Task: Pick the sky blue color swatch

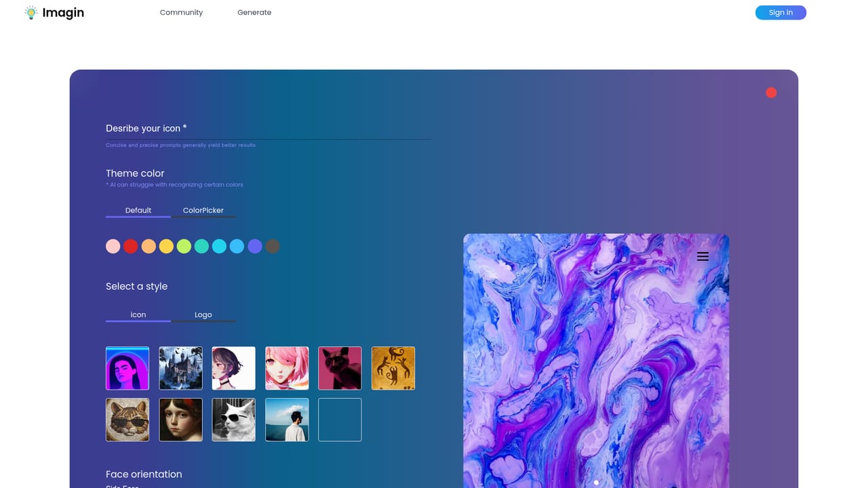Action: click(237, 247)
